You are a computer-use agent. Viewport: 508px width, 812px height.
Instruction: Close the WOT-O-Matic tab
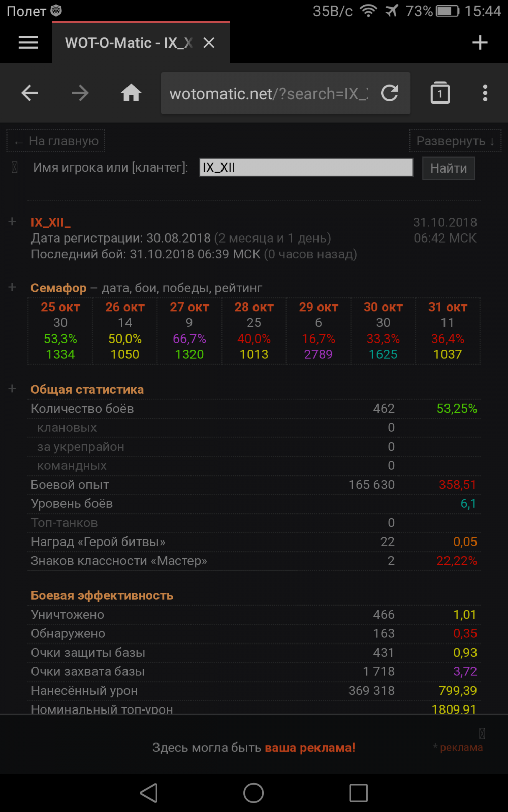click(x=209, y=43)
